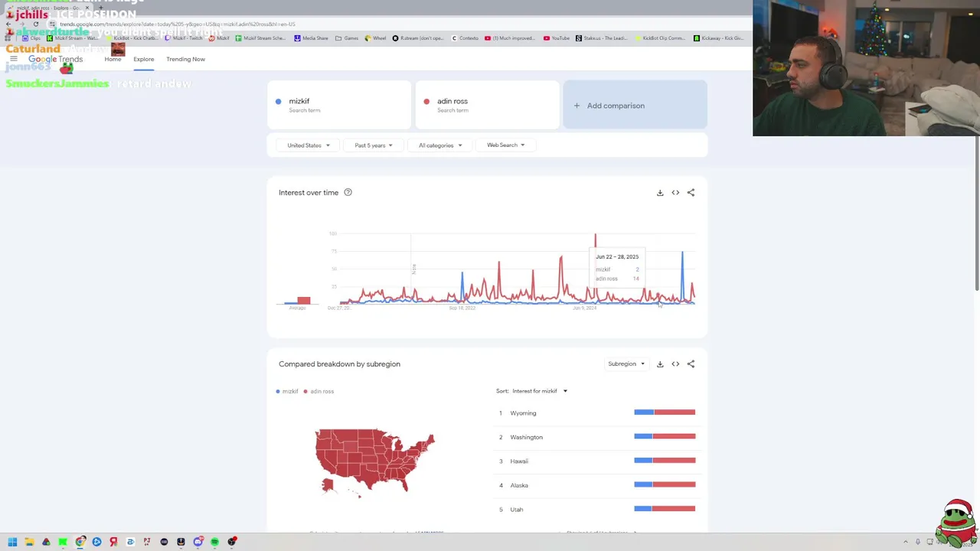Click the Average bar in interest chart
Screen dimensions: 980x551
(298, 300)
